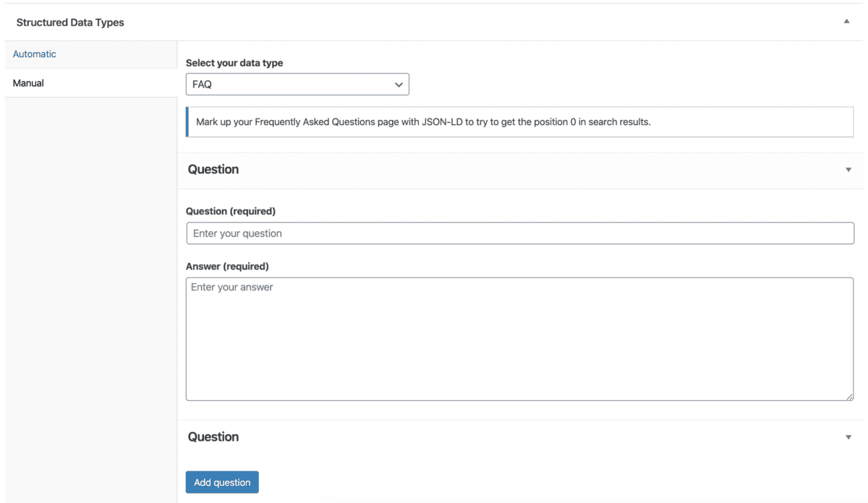Click the Answer (required) label
This screenshot has width=868, height=503.
coord(227,266)
